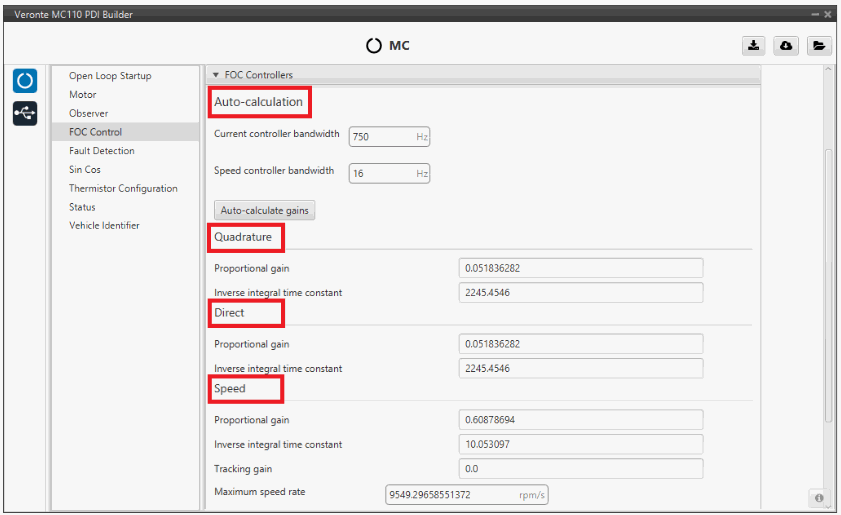Select the MC circle icon in left sidebar
Viewport: 841px width, 515px height.
point(25,80)
